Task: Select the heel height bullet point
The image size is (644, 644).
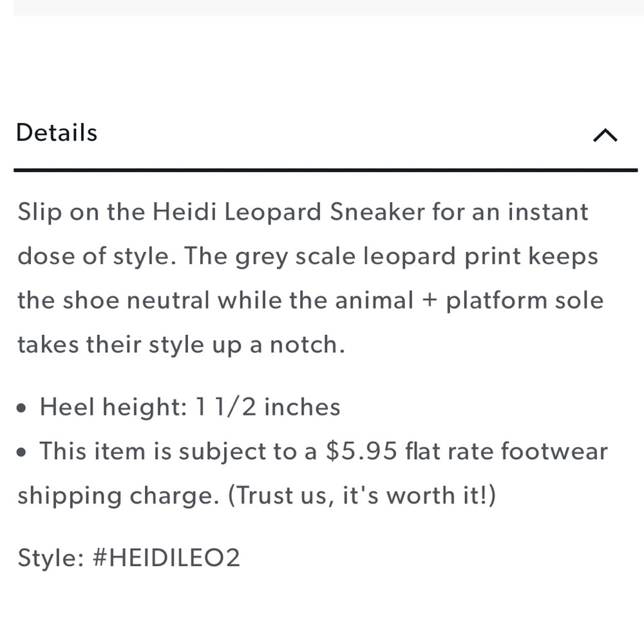Action: tap(190, 406)
